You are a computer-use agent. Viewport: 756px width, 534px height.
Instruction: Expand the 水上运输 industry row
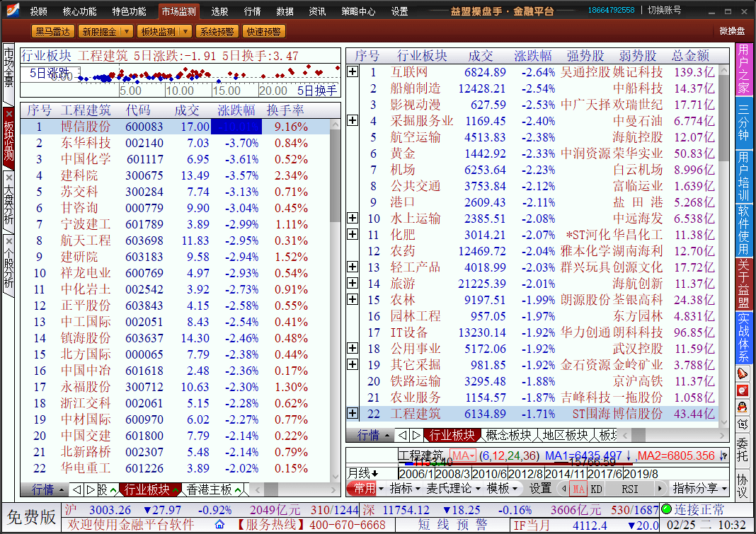353,218
